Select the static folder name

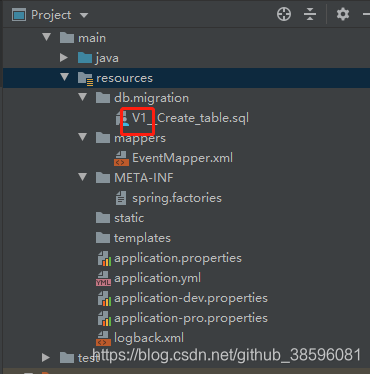pyautogui.click(x=129, y=218)
